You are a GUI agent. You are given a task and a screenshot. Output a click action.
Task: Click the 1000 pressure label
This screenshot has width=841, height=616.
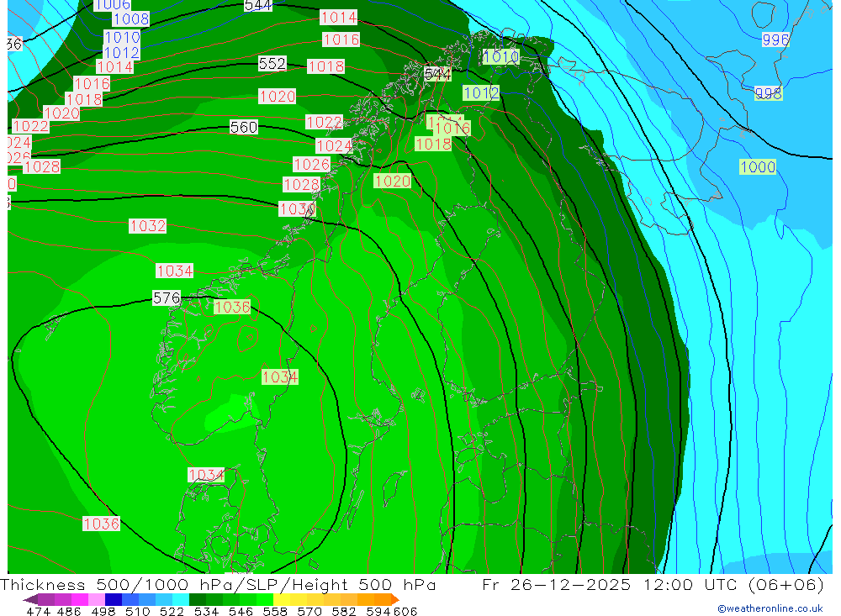pyautogui.click(x=758, y=166)
